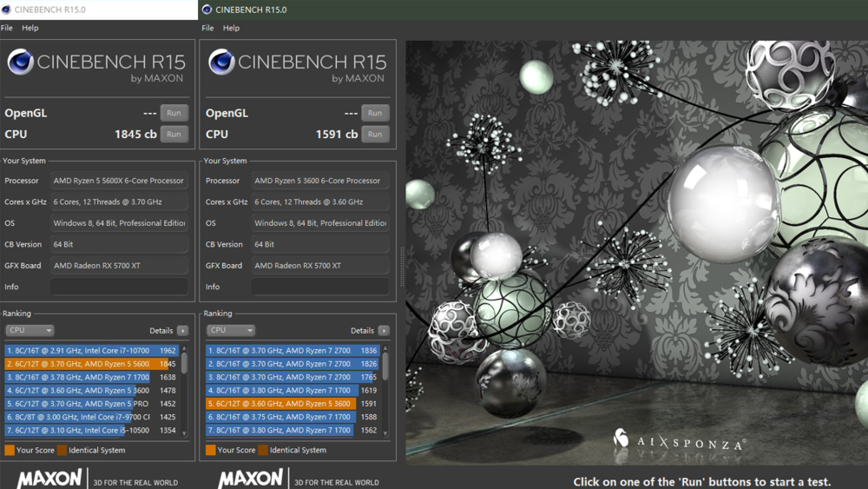The height and width of the screenshot is (489, 868).
Task: Run the CPU test next to the 1845 cb score
Action: (x=174, y=135)
